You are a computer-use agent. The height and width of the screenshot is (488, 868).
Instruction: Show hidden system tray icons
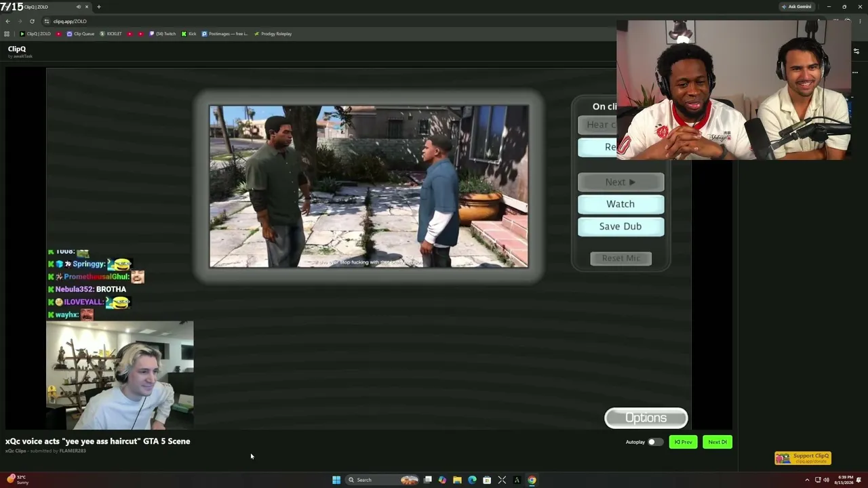coord(807,480)
